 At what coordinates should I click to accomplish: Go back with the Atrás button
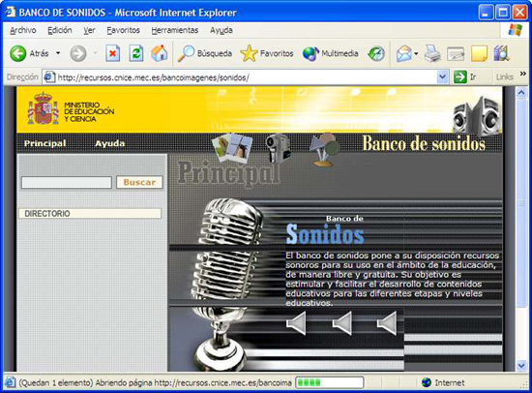pyautogui.click(x=29, y=53)
